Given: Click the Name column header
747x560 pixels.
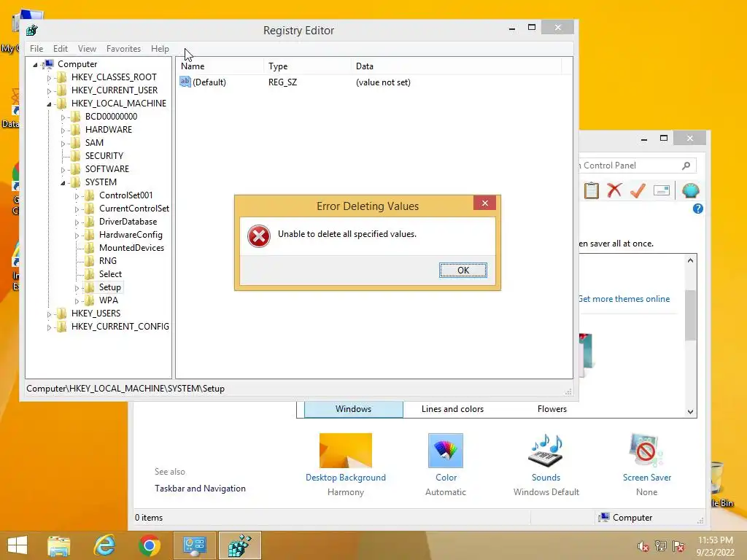Looking at the screenshot, I should (220, 66).
